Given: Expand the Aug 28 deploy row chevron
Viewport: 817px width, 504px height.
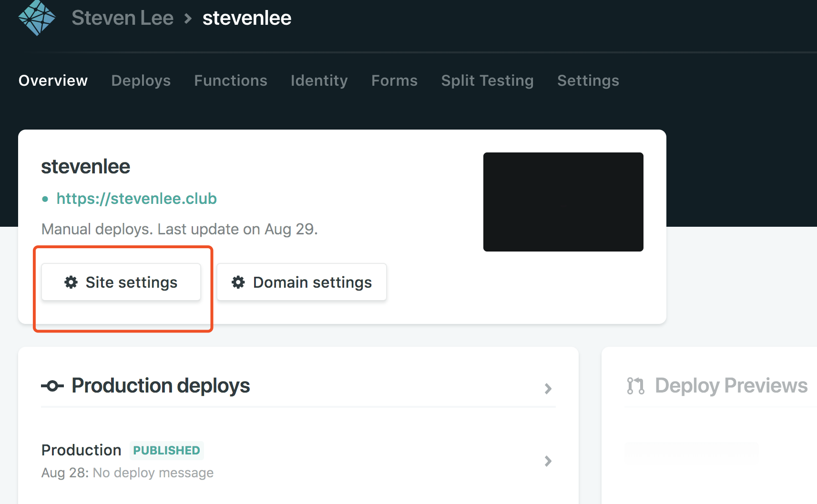Looking at the screenshot, I should pyautogui.click(x=548, y=461).
